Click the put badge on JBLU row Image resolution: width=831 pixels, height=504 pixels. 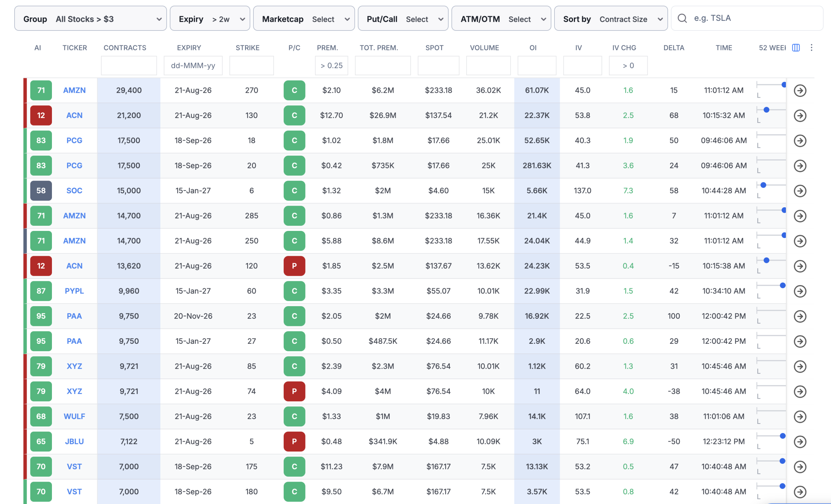tap(294, 441)
